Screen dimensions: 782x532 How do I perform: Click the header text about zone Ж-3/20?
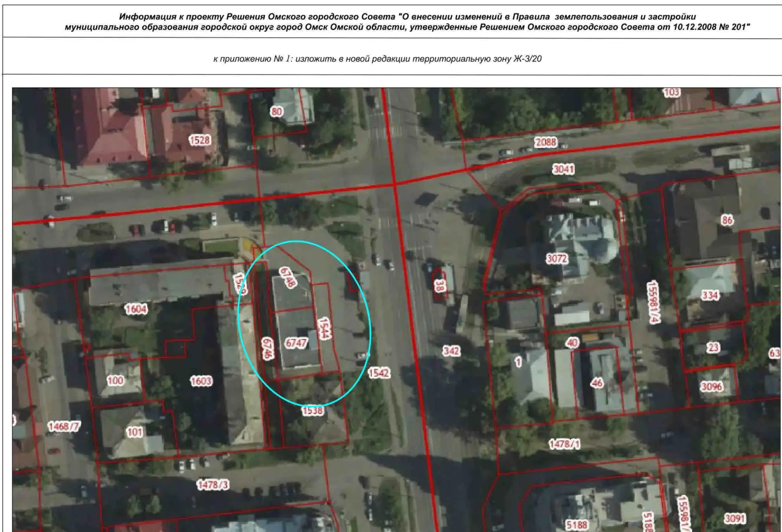point(377,59)
